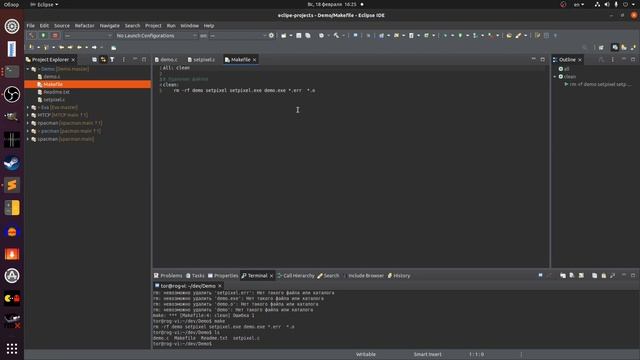Expand the MTCP project
640x360 pixels.
click(28, 115)
